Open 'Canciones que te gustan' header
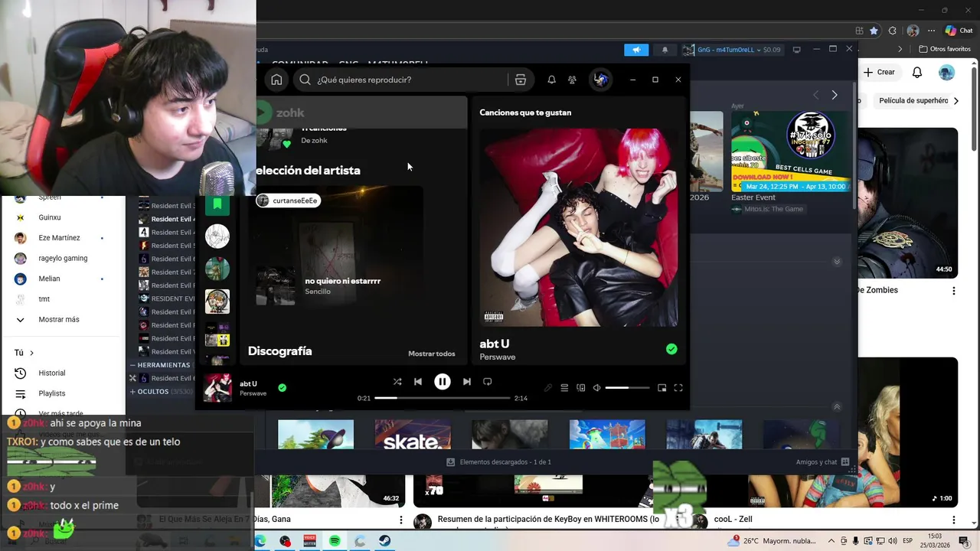Image resolution: width=980 pixels, height=551 pixels. 525,112
